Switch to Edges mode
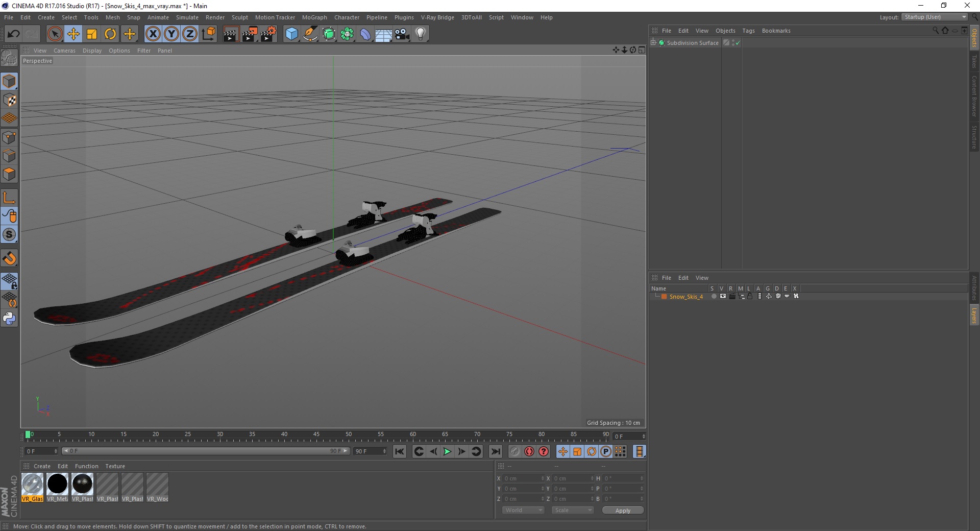The width and height of the screenshot is (980, 531). 9,156
